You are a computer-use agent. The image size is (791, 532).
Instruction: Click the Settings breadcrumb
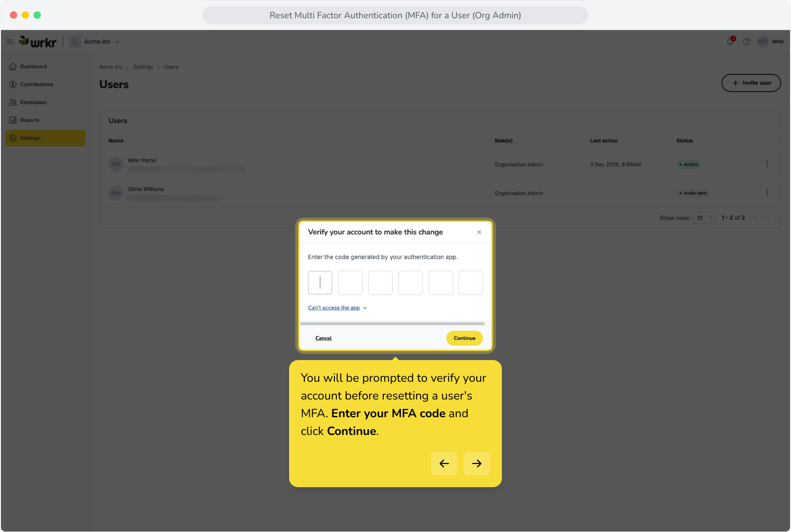[x=143, y=67]
